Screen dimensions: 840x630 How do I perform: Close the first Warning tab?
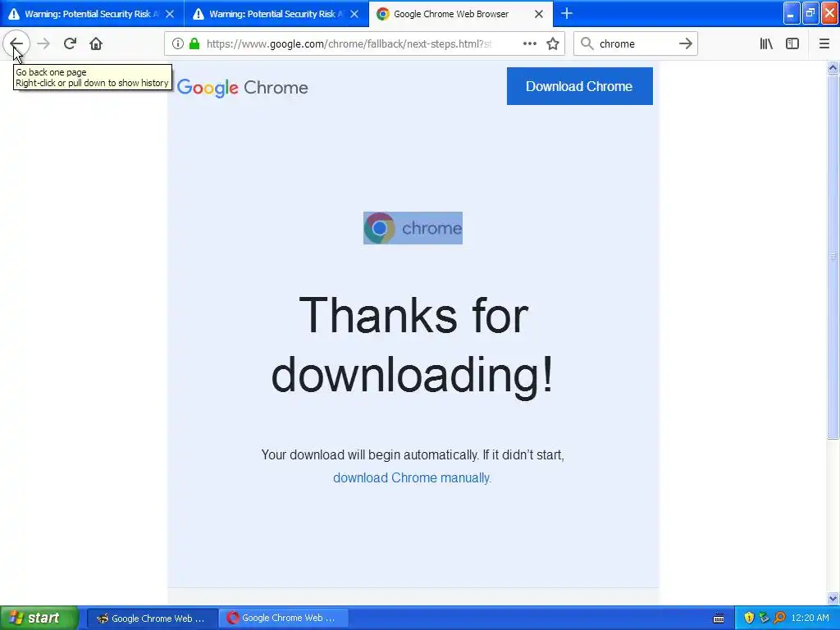(170, 14)
